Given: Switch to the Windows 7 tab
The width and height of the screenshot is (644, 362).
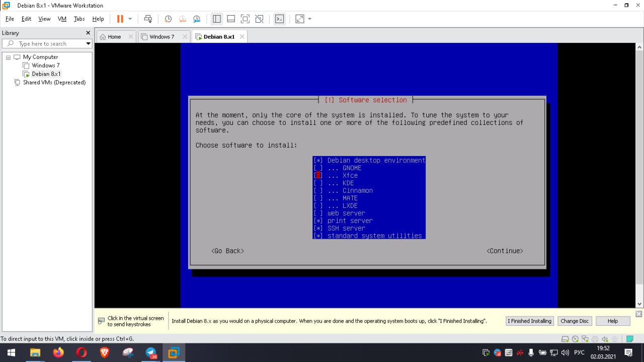Looking at the screenshot, I should pos(162,37).
